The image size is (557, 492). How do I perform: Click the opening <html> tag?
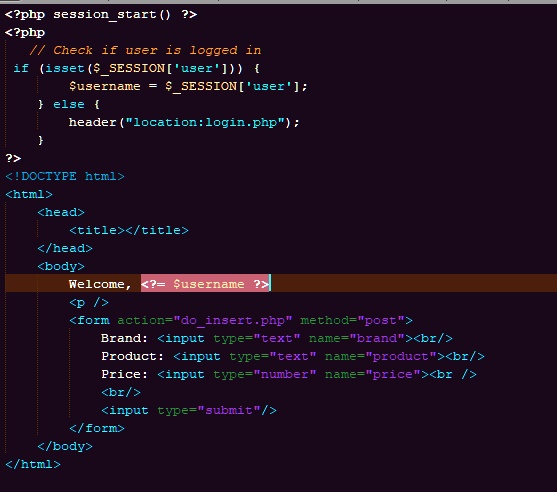[x=29, y=194]
